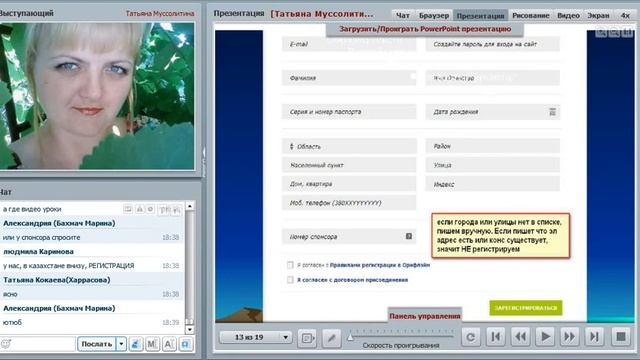The height and width of the screenshot is (360, 640).
Task: Switch to the 4x tab
Action: (x=625, y=16)
